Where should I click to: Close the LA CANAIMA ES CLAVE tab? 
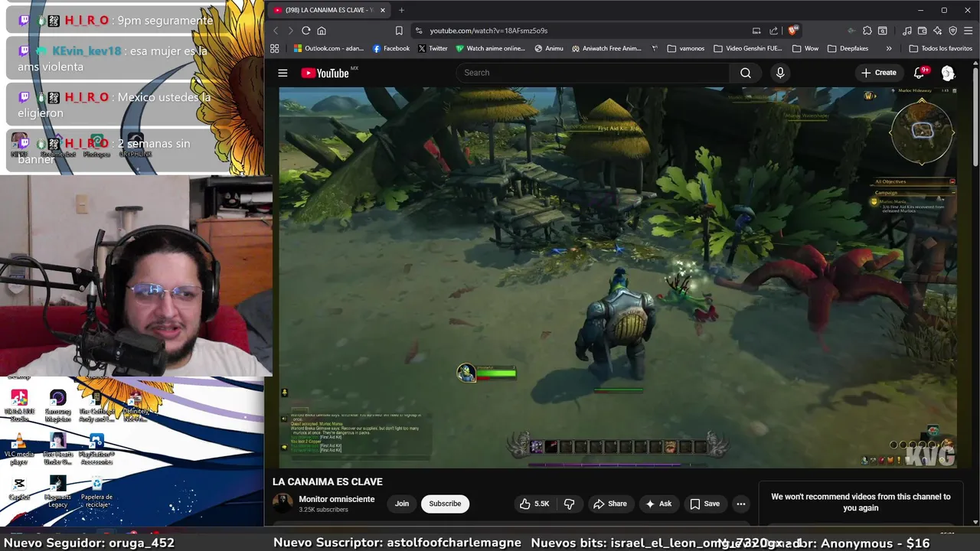point(383,10)
